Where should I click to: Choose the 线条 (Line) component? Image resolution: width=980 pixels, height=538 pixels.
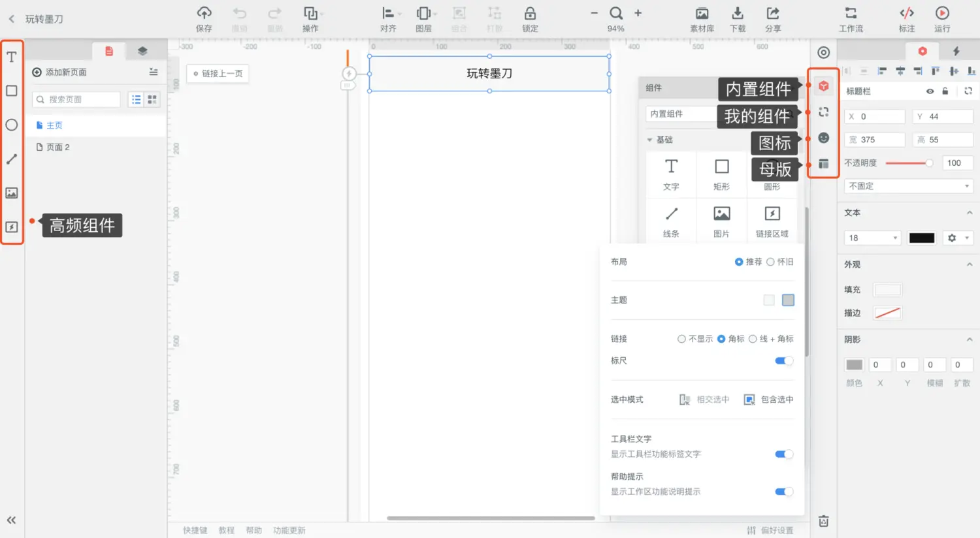pos(671,220)
